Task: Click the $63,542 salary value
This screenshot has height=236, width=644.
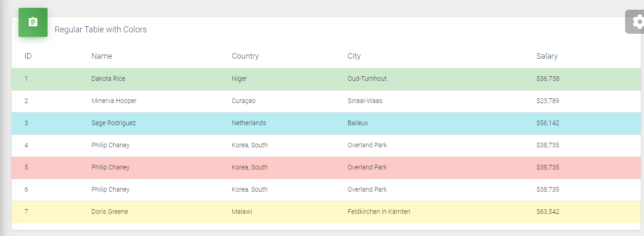Action: point(548,212)
